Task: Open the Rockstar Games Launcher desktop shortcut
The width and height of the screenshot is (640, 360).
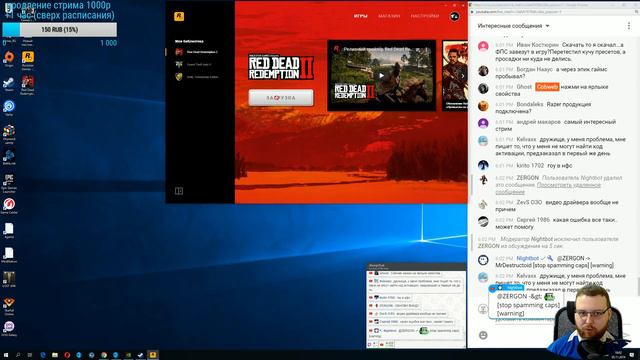Action: coord(28,60)
